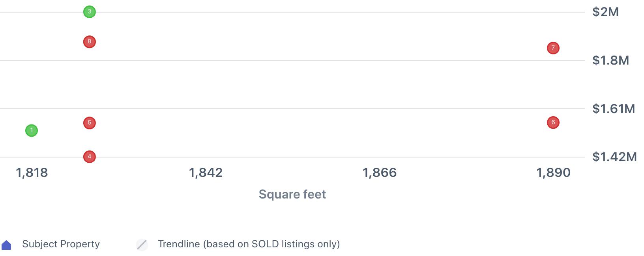Click the Square feet axis title
Screen dimensions: 644x256
tap(292, 194)
